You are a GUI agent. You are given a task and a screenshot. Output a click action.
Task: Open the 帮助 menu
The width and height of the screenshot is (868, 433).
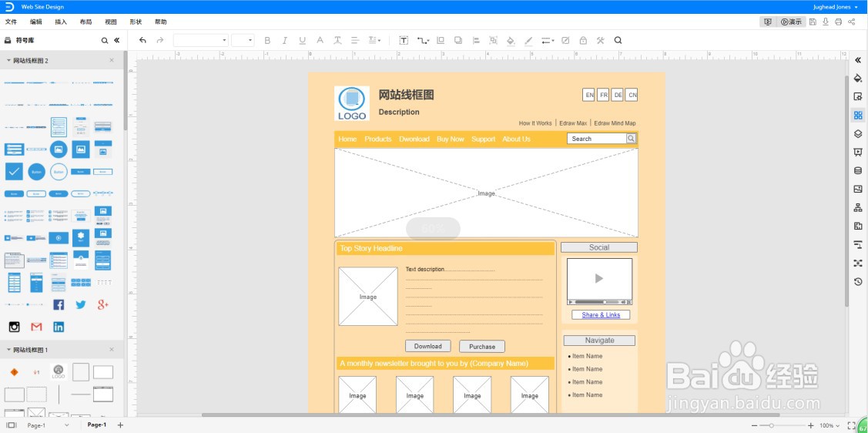160,22
